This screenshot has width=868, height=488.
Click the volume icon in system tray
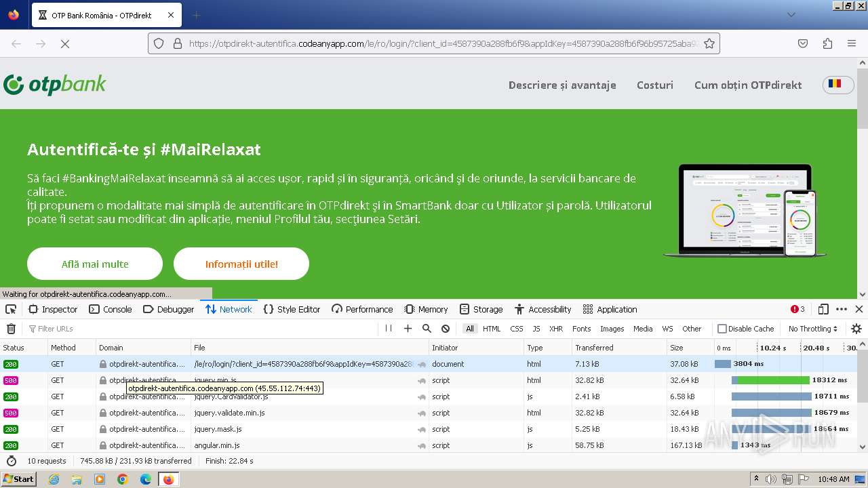point(771,479)
